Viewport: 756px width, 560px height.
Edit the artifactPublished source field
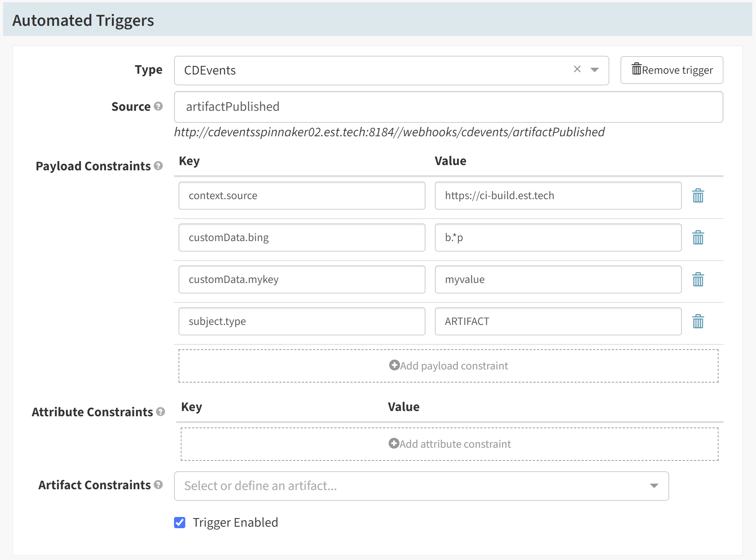(x=448, y=107)
